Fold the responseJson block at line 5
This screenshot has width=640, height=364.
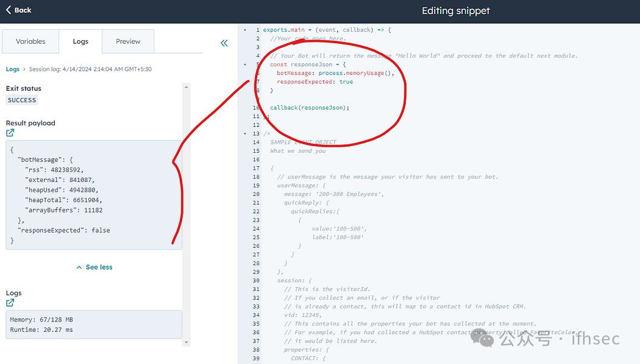(x=245, y=65)
